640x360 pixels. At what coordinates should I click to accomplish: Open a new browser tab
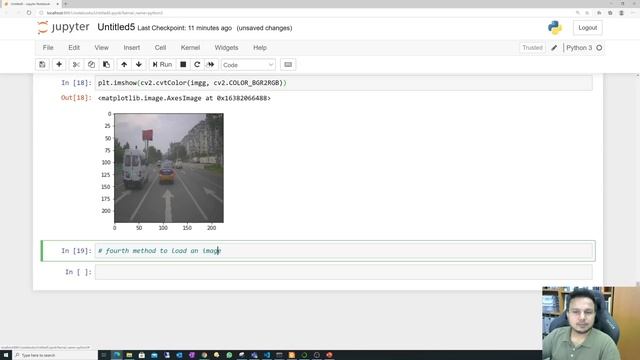click(x=65, y=4)
